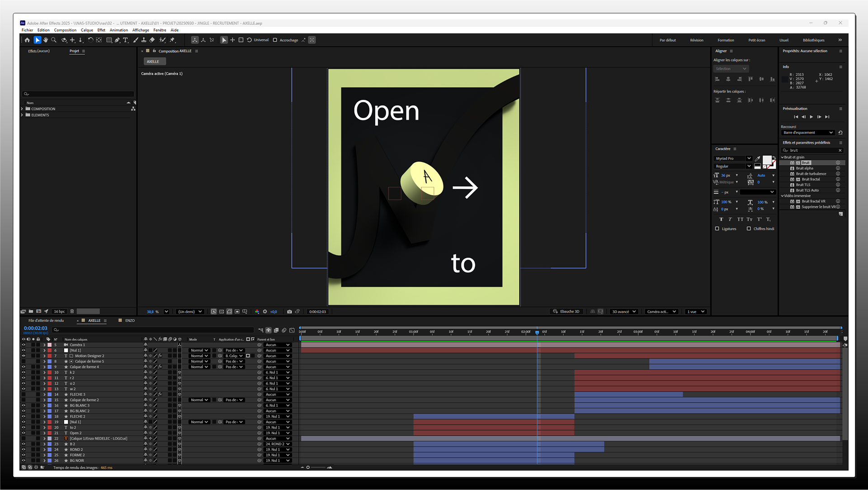Screen dimensions: 868x490
Task: Select the Pen tool
Action: pyautogui.click(x=117, y=40)
